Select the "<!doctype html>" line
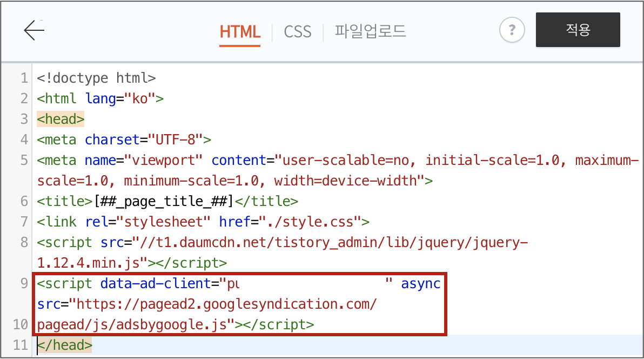The height and width of the screenshot is (359, 644). [97, 78]
